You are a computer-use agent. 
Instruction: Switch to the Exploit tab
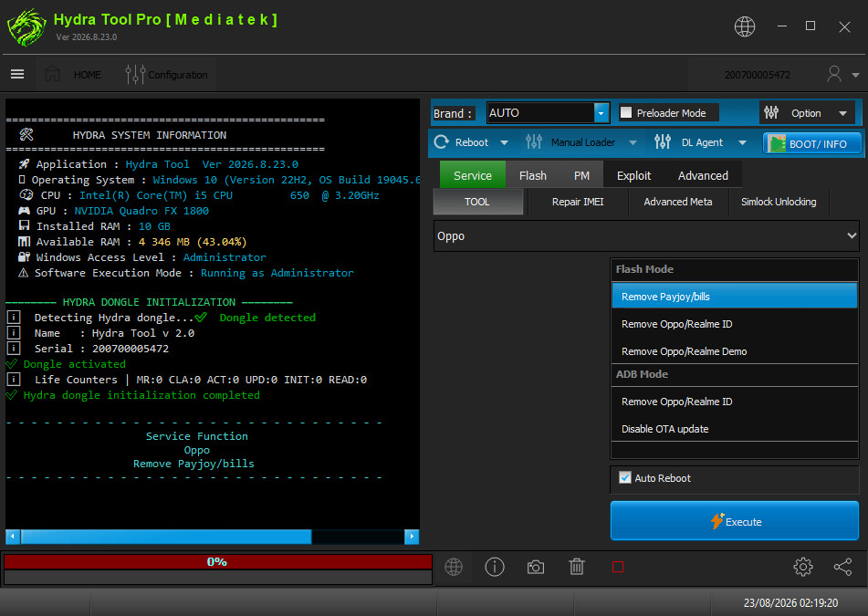pyautogui.click(x=633, y=175)
